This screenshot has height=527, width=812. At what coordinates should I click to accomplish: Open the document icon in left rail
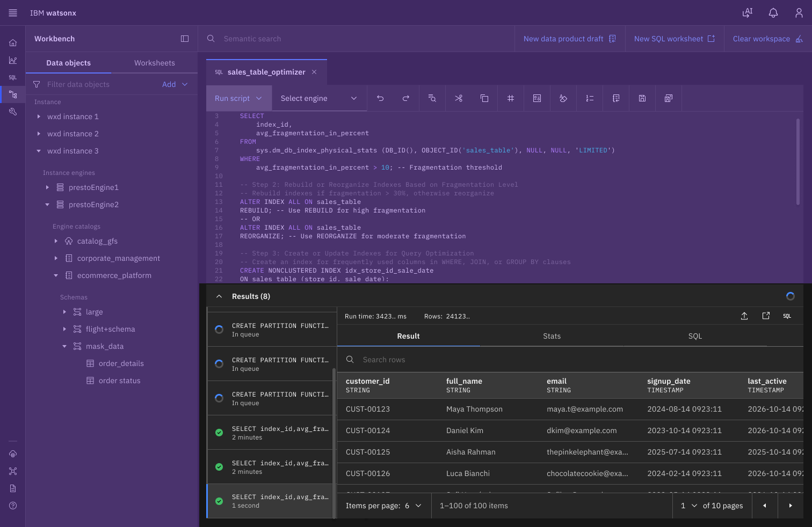pos(13,488)
